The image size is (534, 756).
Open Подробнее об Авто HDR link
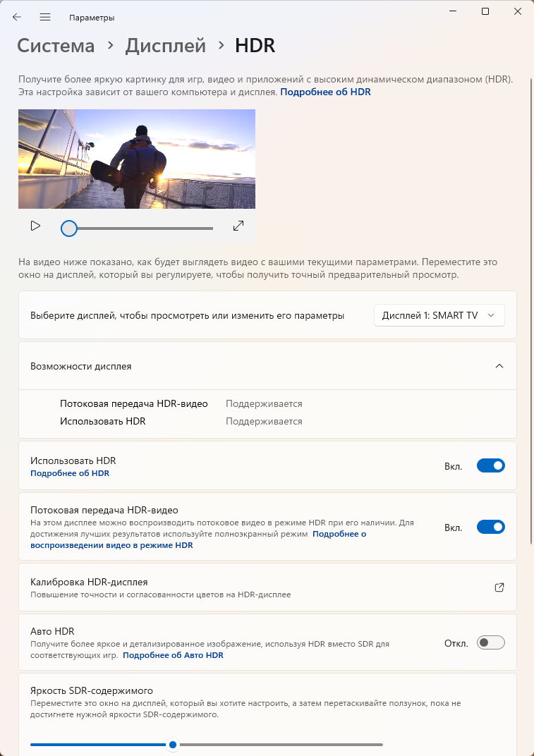tap(173, 655)
